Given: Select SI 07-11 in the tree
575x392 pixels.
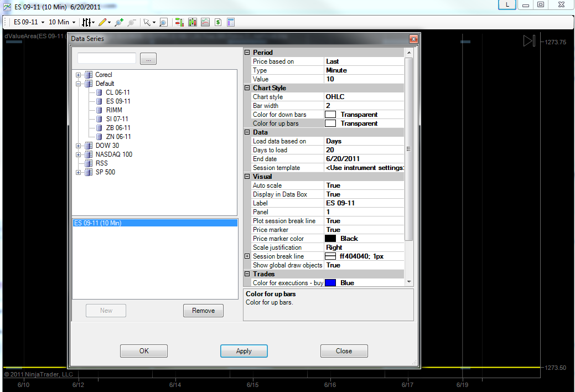Looking at the screenshot, I should coord(117,119).
